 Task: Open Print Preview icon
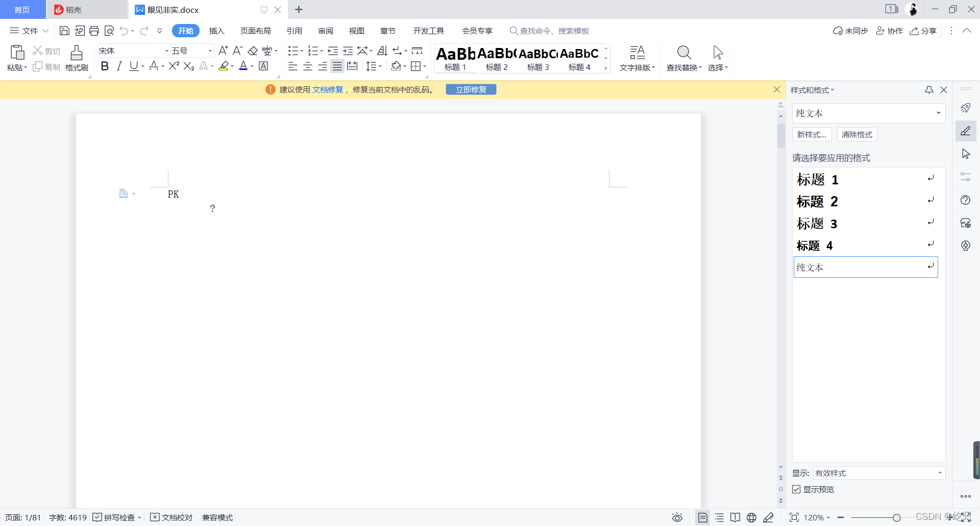pyautogui.click(x=109, y=31)
